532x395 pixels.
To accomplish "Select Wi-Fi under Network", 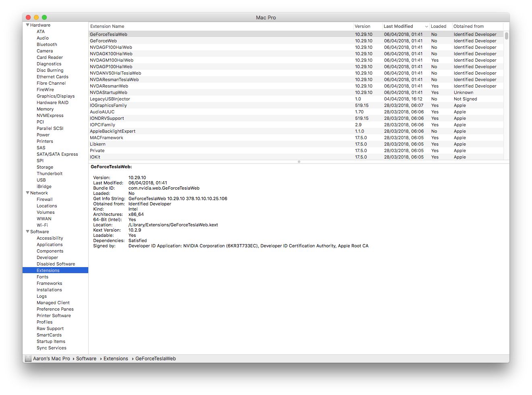I will [42, 225].
